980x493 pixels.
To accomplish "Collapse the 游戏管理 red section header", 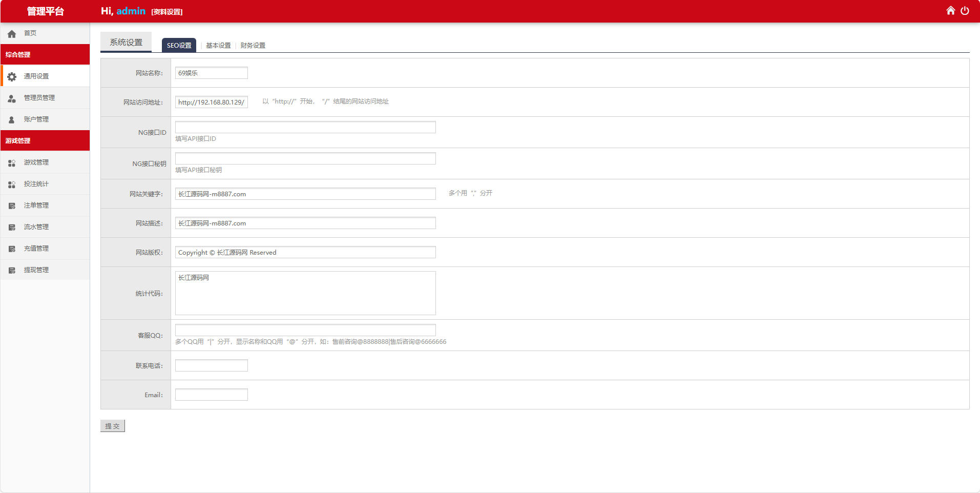I will (x=45, y=140).
